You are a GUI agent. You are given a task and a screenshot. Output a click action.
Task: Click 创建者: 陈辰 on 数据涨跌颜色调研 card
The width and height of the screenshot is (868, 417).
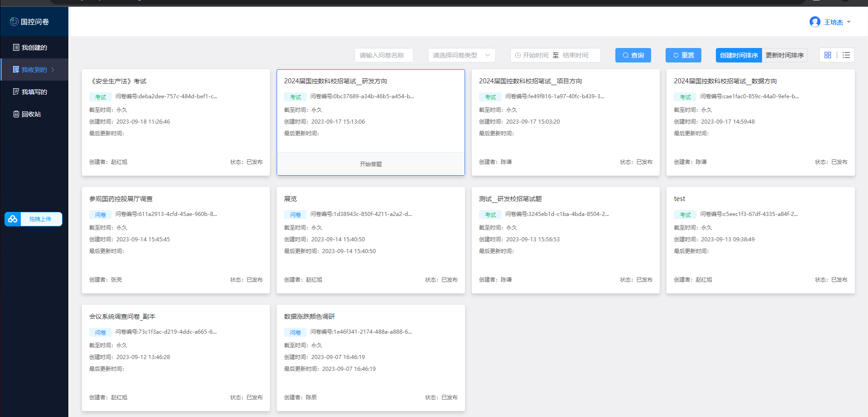[300, 398]
